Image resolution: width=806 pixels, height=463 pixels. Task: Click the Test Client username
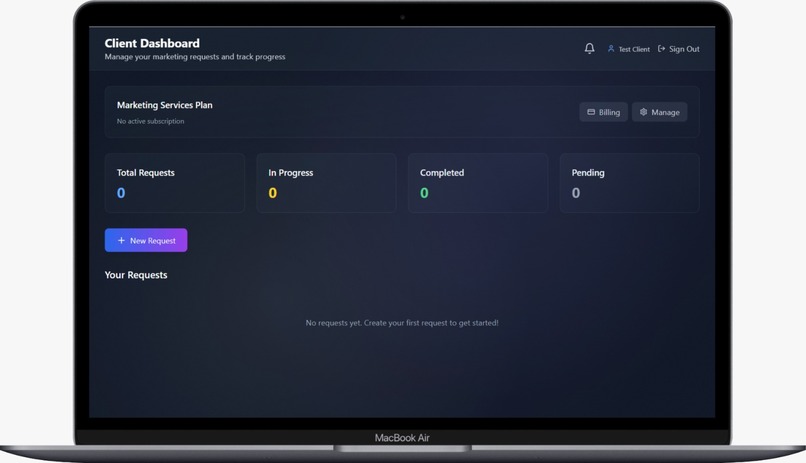[x=634, y=49]
